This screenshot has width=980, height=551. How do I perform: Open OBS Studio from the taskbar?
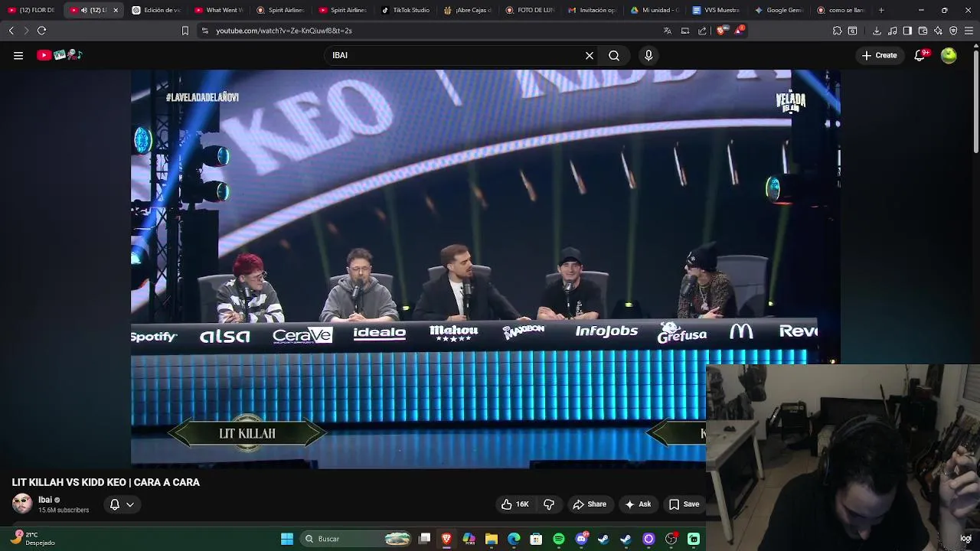pos(671,539)
